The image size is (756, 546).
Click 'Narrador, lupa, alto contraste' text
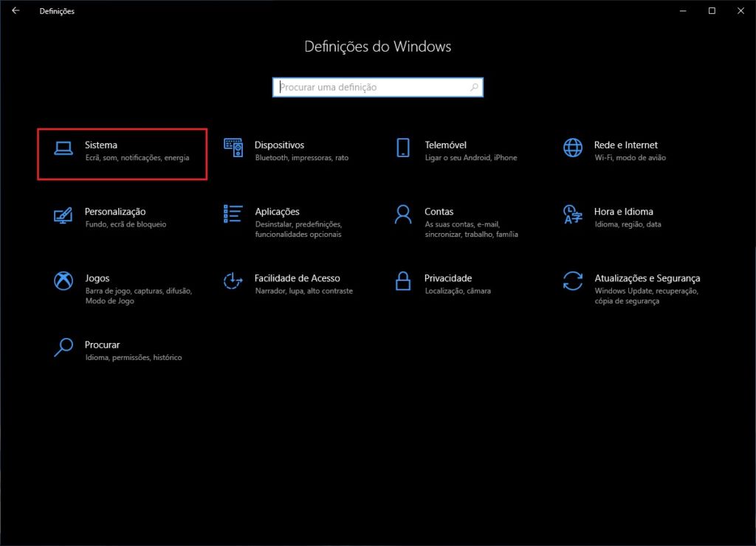pyautogui.click(x=303, y=291)
